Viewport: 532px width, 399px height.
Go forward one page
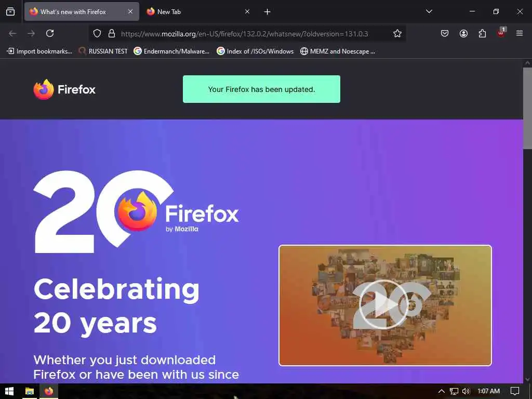(x=31, y=33)
